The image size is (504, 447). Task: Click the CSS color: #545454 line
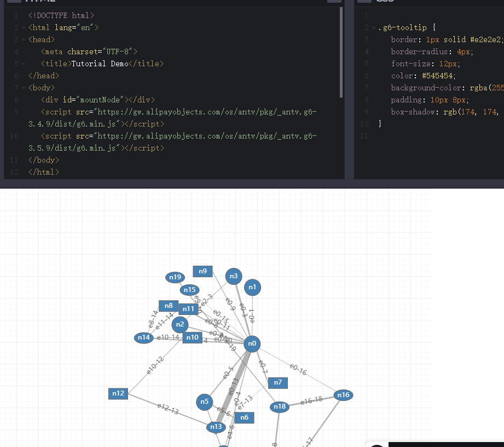(424, 76)
